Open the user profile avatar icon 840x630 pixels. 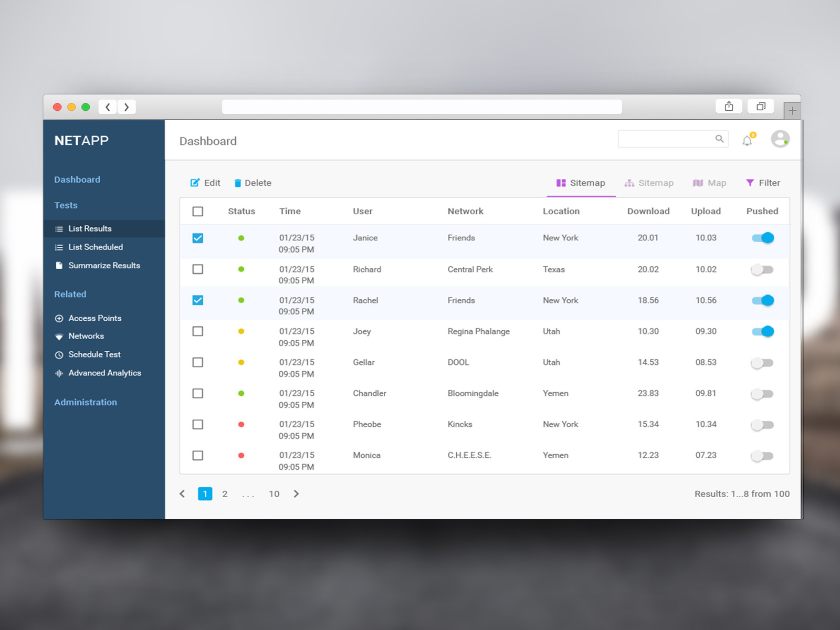780,139
